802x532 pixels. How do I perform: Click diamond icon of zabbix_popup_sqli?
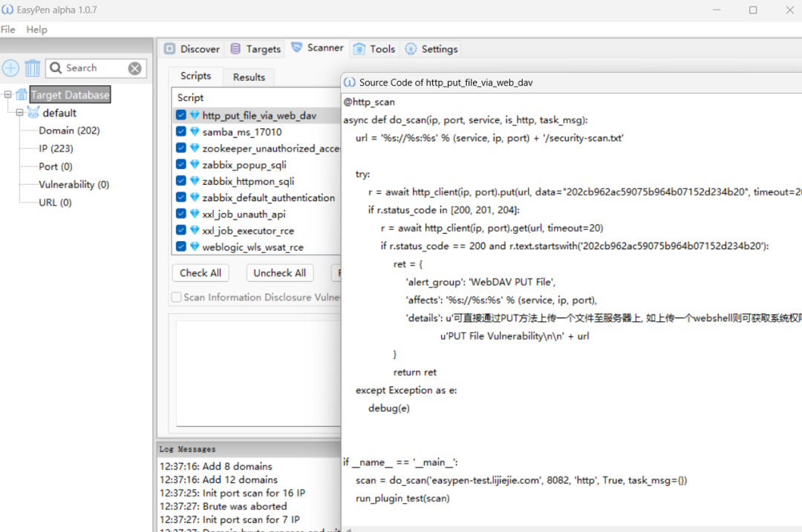(x=195, y=165)
